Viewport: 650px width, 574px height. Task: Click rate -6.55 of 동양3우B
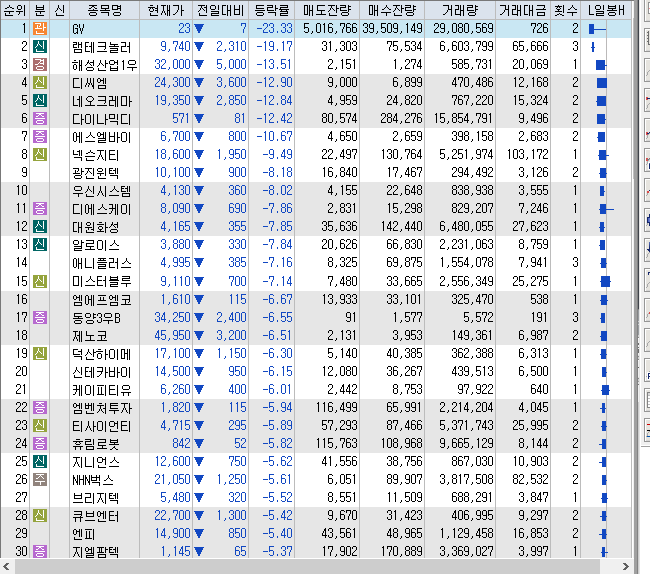(277, 317)
